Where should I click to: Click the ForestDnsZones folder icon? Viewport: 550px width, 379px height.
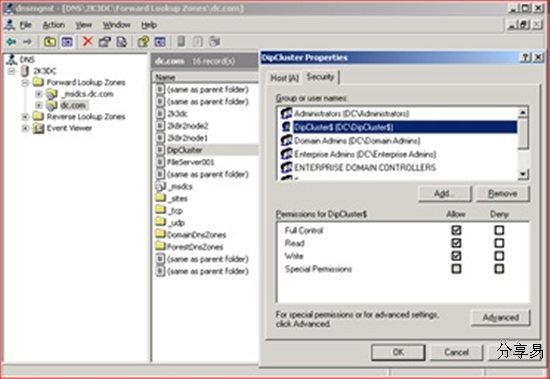[160, 246]
